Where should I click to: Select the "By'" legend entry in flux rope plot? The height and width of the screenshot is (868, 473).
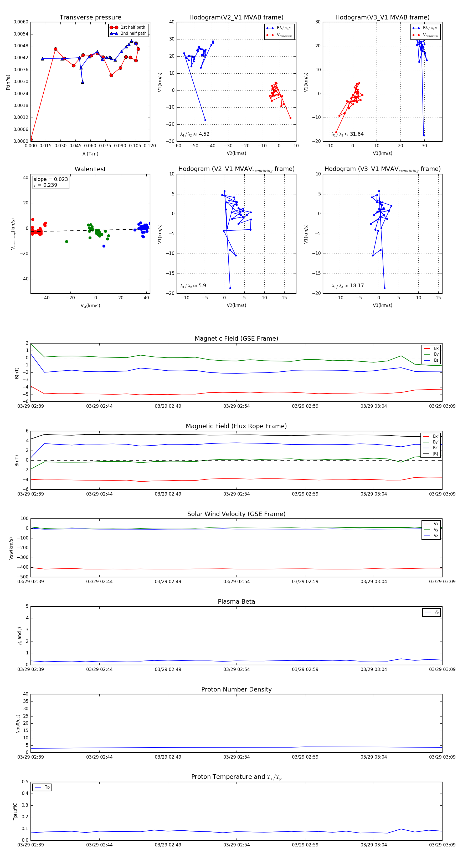tap(431, 442)
